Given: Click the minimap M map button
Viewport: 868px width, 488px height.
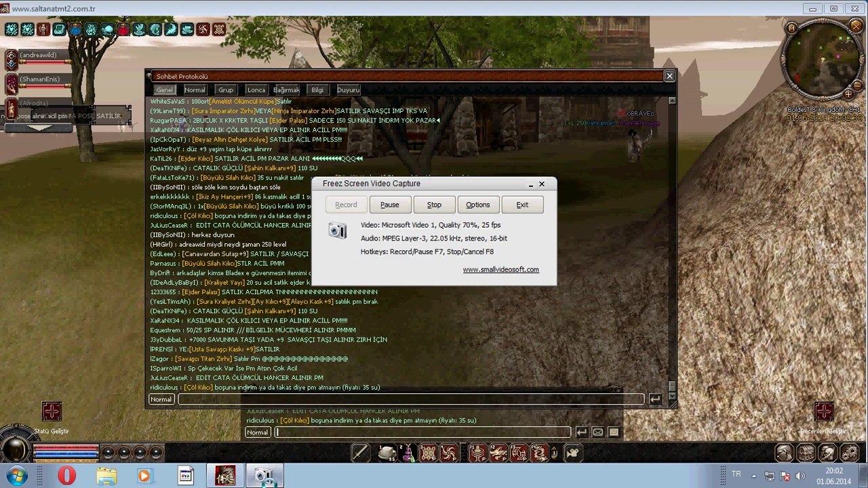Looking at the screenshot, I should (x=791, y=28).
